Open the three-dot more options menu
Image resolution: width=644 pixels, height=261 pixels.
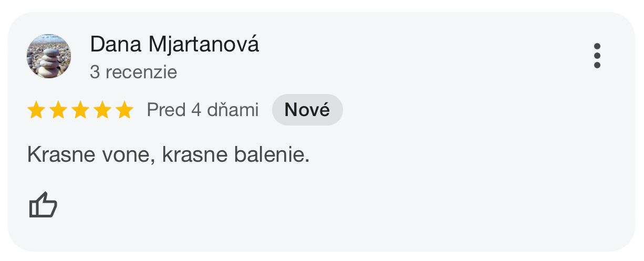click(x=597, y=56)
